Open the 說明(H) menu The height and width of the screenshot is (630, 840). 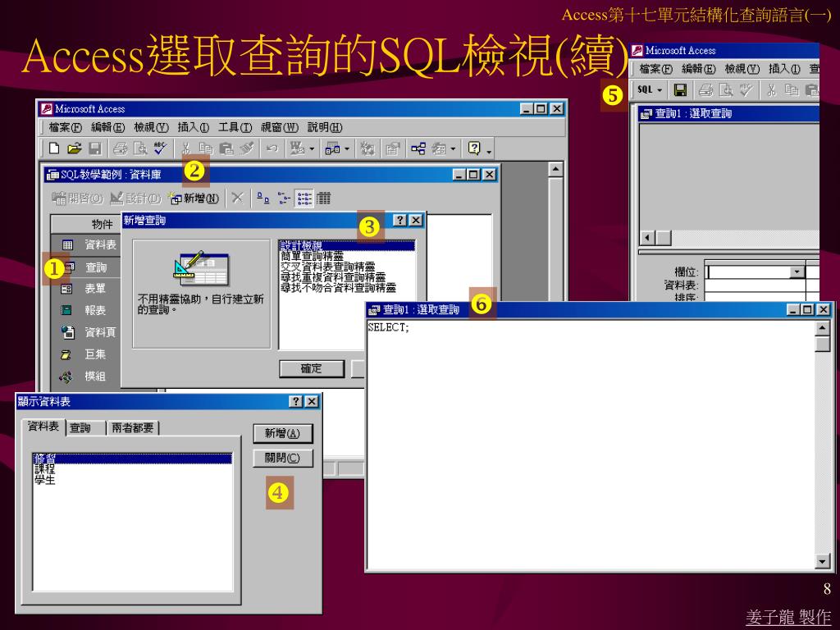325,127
